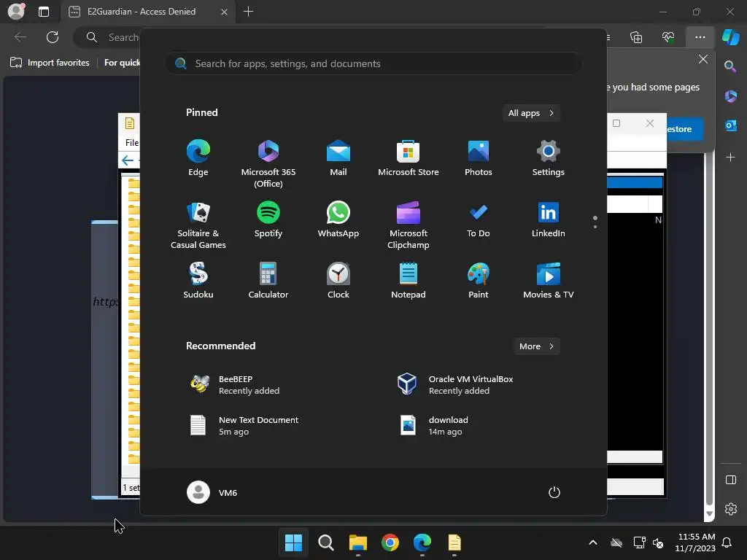Open the notifications bell
This screenshot has width=747, height=560.
click(x=727, y=542)
